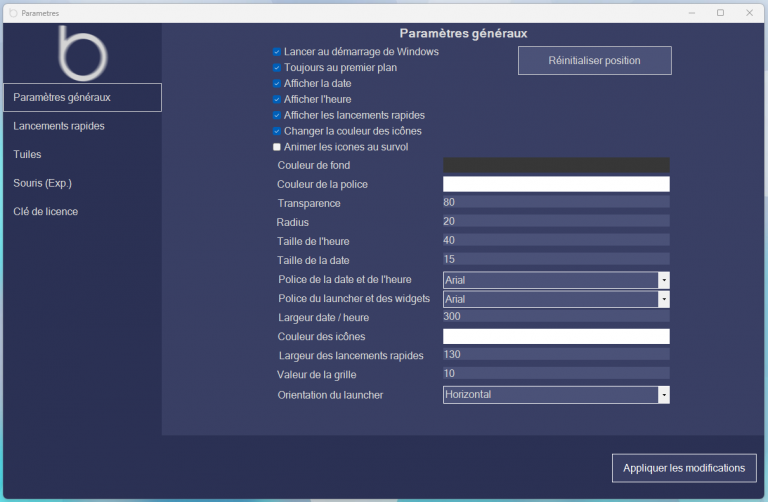
Task: Open the Tuiles settings page
Action: pos(27,155)
